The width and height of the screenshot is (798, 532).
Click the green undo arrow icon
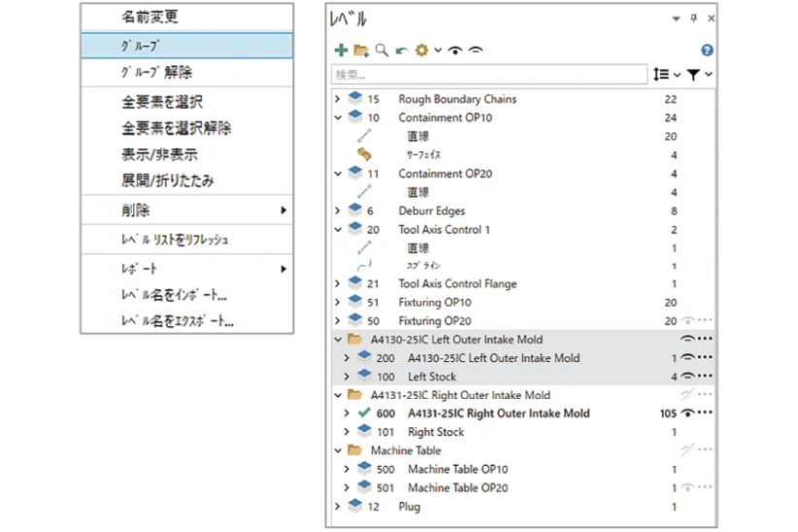(x=401, y=50)
